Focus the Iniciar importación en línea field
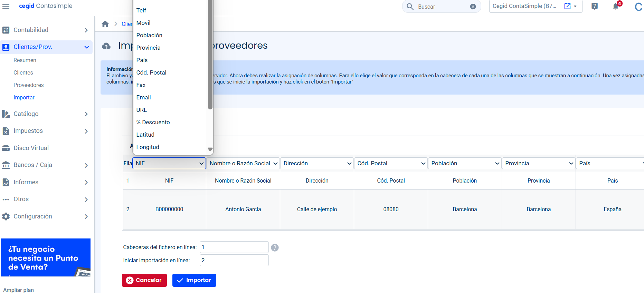 click(x=234, y=260)
